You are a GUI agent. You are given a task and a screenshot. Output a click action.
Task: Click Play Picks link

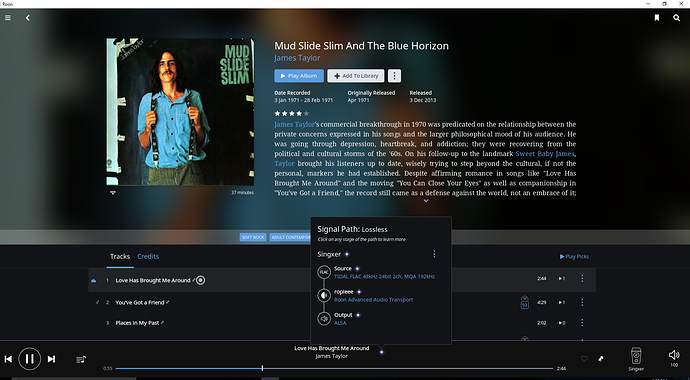coord(574,256)
